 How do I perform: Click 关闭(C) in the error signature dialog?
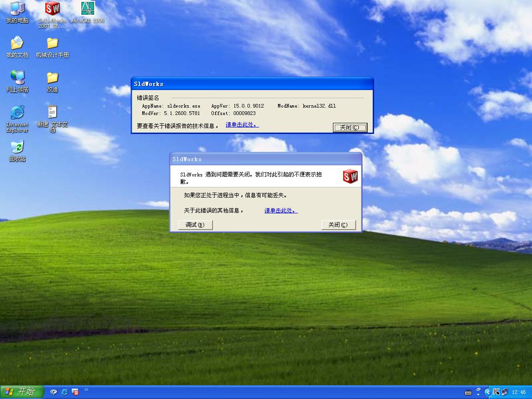[x=350, y=127]
